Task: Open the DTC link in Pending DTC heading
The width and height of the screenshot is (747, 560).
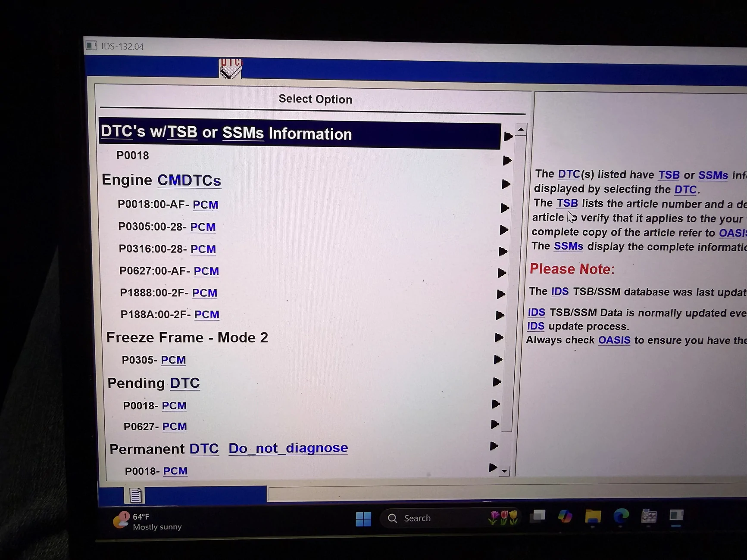Action: pos(185,383)
